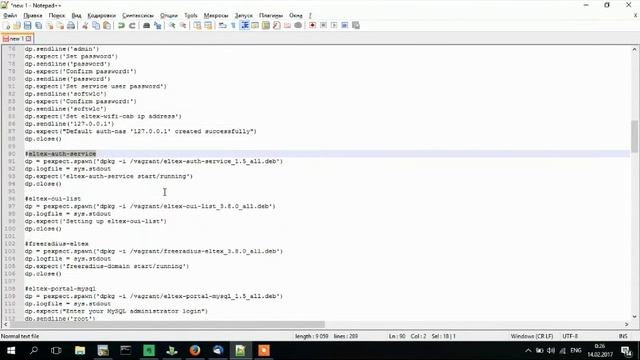Toggle the Function List panel

(277, 25)
